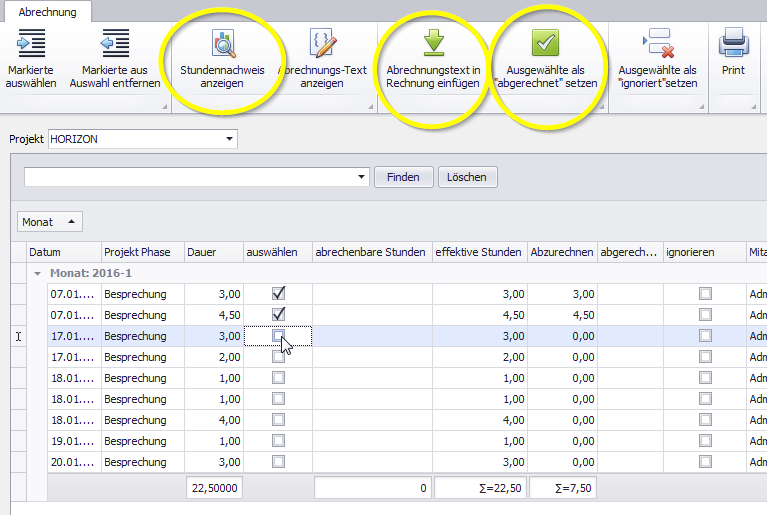767x515 pixels.
Task: Uncheck auswählen box in first 07.01 row
Action: [x=278, y=294]
